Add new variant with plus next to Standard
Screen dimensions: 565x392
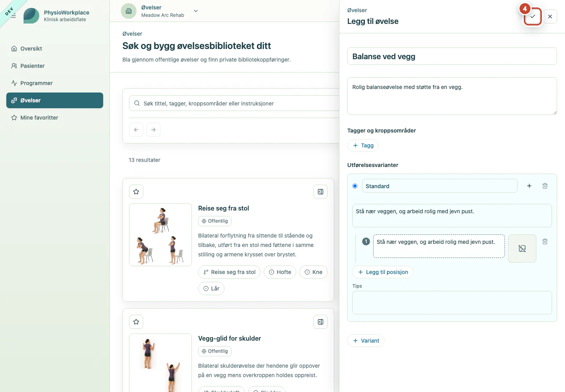(x=529, y=186)
